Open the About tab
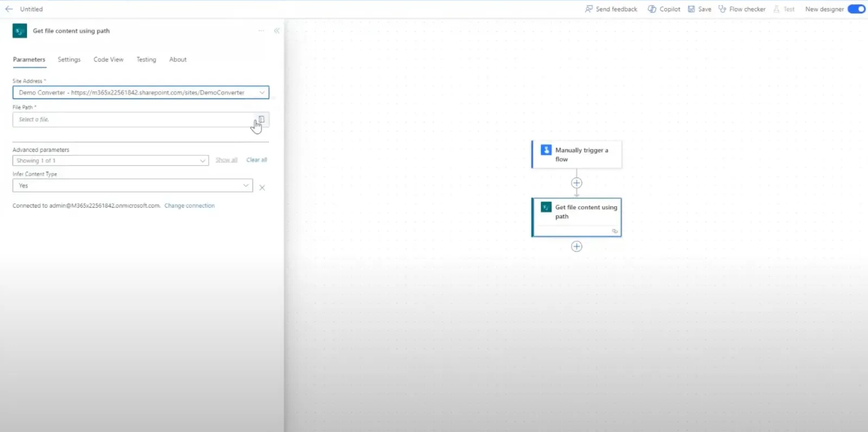Image resolution: width=868 pixels, height=432 pixels. point(178,60)
